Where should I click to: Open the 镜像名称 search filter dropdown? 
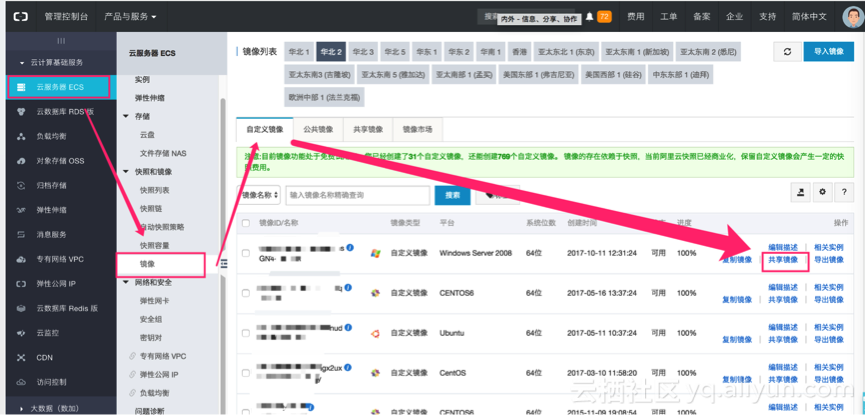259,195
